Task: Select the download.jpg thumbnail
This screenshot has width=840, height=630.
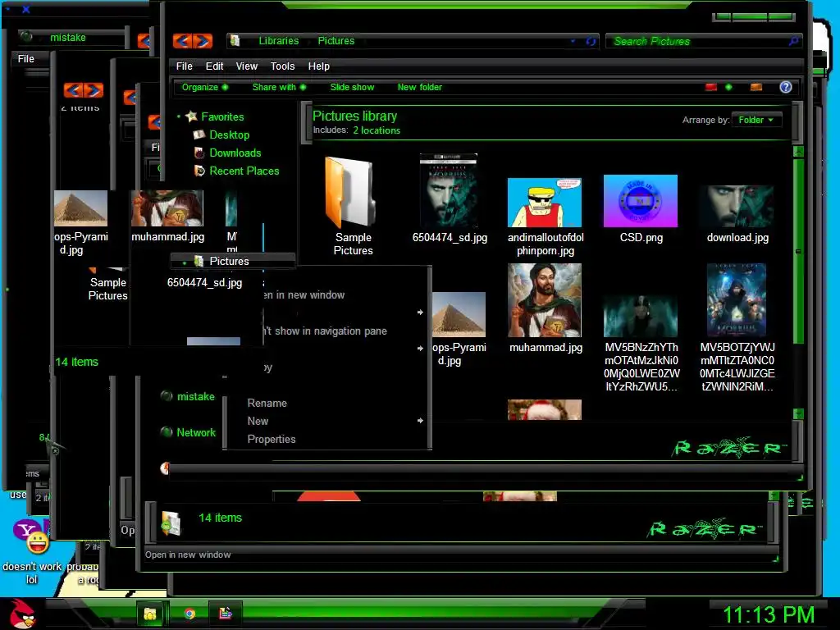Action: [737, 206]
